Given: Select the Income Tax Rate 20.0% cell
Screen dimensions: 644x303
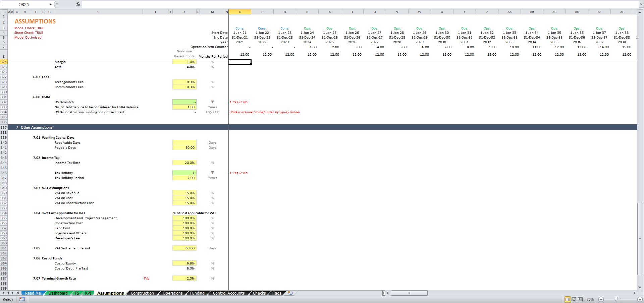Looking at the screenshot, I should pyautogui.click(x=184, y=163).
